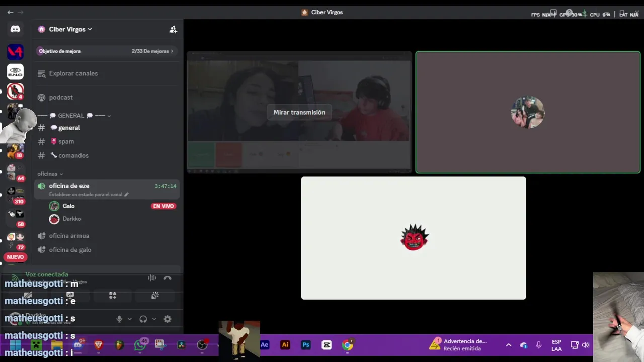This screenshot has width=644, height=362.
Task: Toggle noise suppression waveform icon
Action: [152, 278]
